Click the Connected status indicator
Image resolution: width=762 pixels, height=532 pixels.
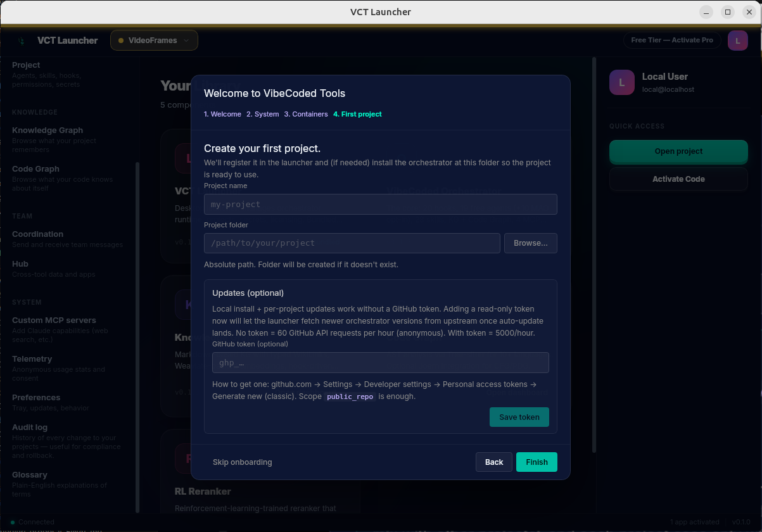33,522
